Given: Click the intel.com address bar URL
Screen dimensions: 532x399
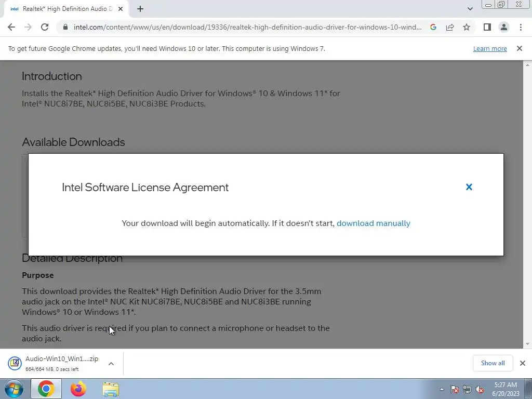Looking at the screenshot, I should tap(247, 27).
